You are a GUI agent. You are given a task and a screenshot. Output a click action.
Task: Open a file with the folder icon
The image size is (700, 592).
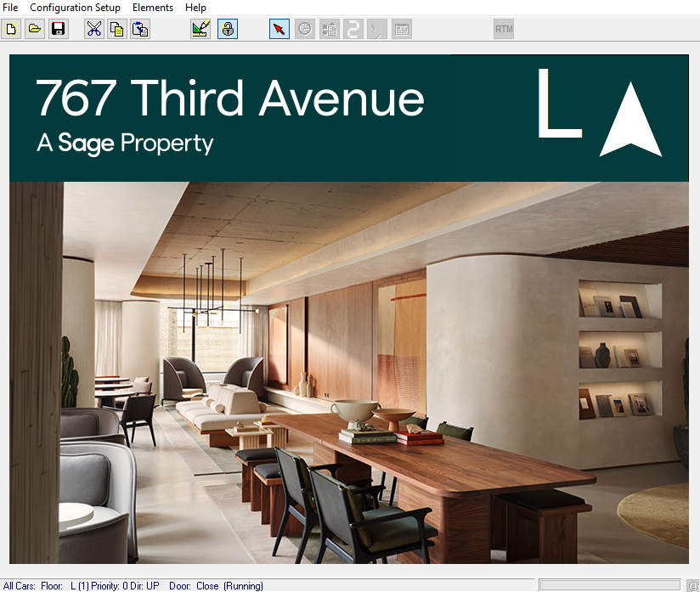click(35, 29)
